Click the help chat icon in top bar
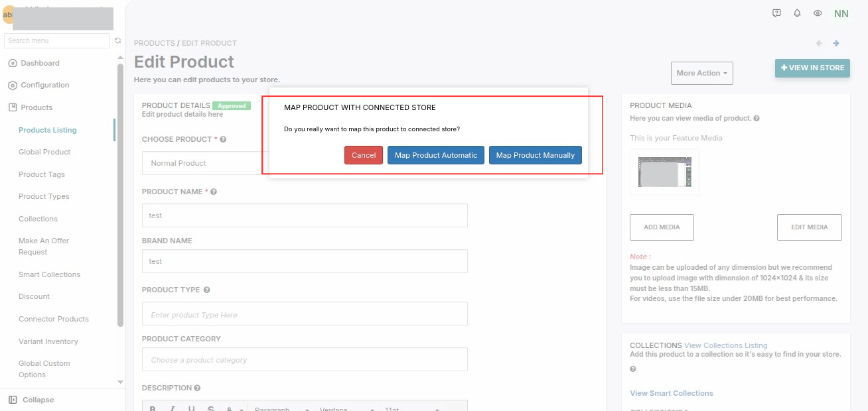 (x=776, y=13)
